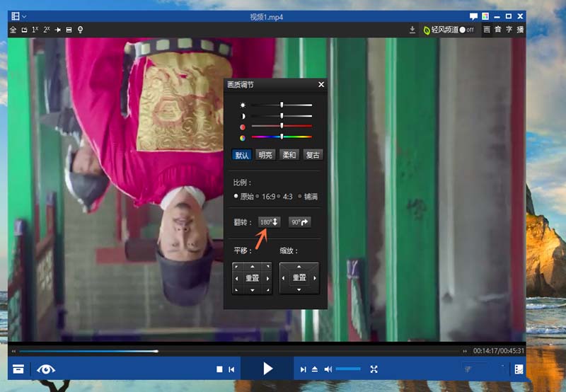Screen dimensions: 566x392
Task: Click the right arrow in the 缩放 zoom pad
Action: click(315, 278)
